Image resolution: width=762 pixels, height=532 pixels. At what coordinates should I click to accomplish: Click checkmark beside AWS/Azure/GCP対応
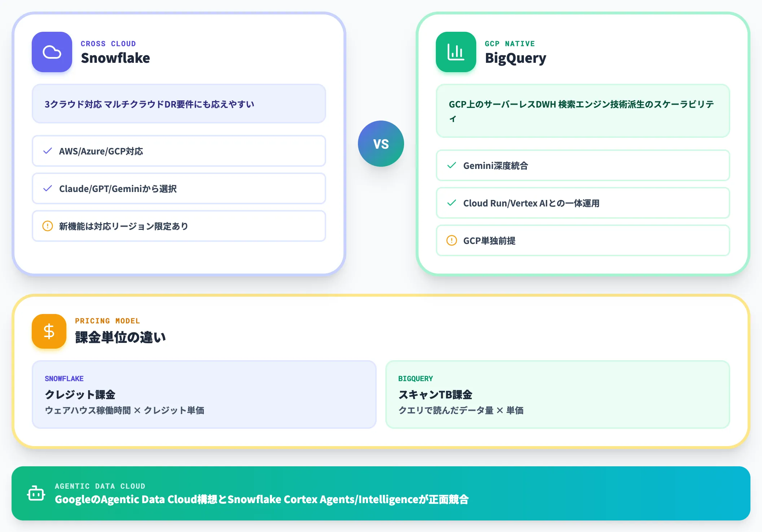coord(48,151)
